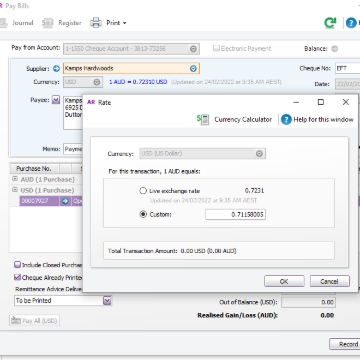Click Total Transaction Amount text
The image size is (360, 360).
click(172, 251)
